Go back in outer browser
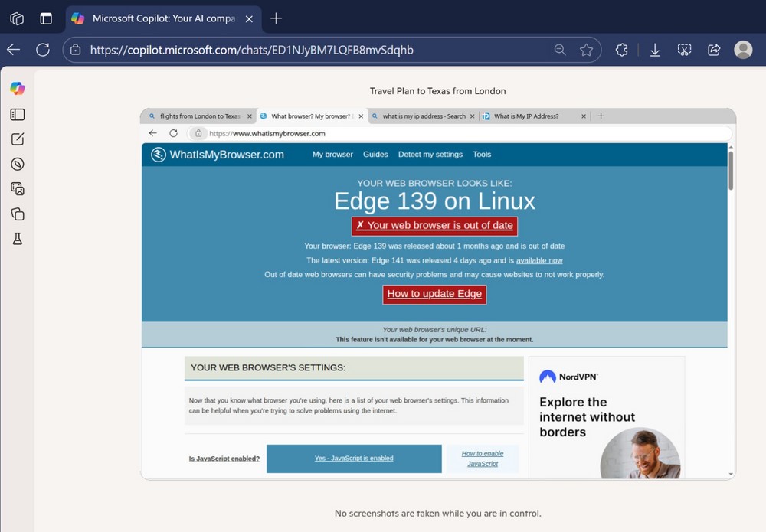The height and width of the screenshot is (532, 766). point(14,50)
